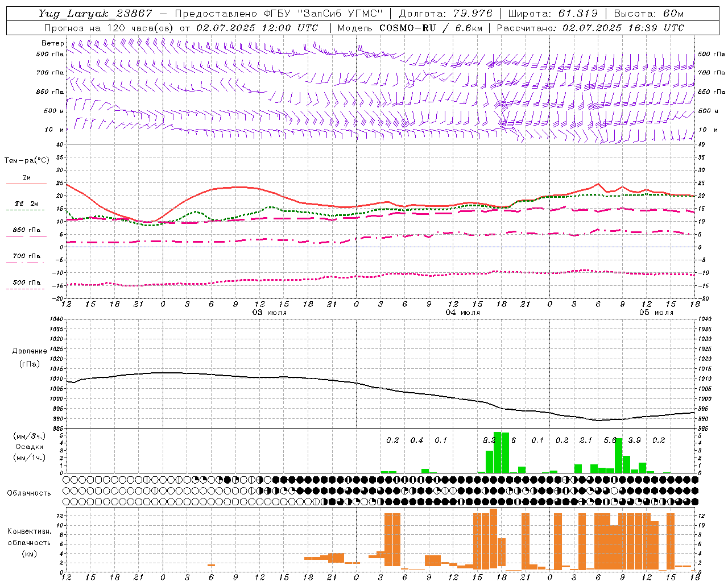Click the longitude value Долгота: 79.976

point(446,14)
